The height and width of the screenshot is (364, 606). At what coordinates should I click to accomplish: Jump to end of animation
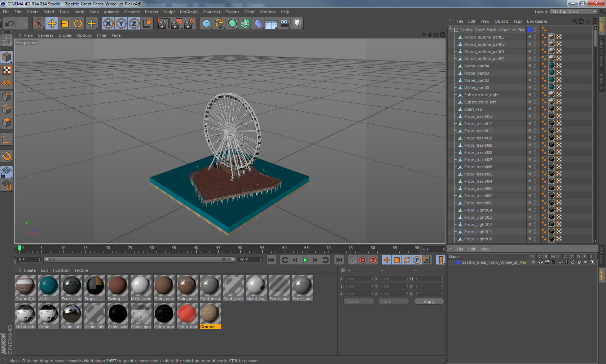(x=339, y=260)
